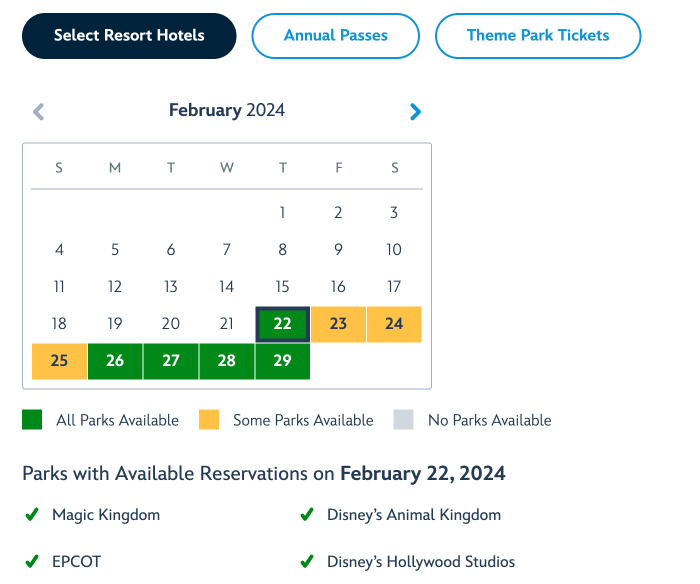This screenshot has height=584, width=700.
Task: Pick February 24 date cell
Action: coord(394,324)
